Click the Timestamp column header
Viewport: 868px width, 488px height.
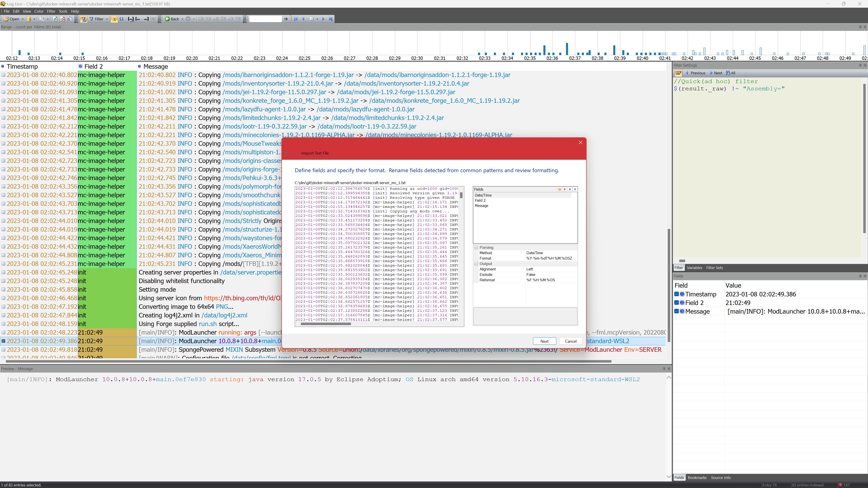(x=22, y=66)
